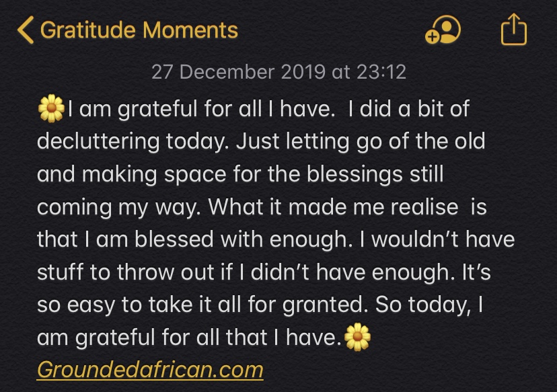The image size is (557, 392).
Task: Tap the phrase "letting go"
Action: point(336,142)
